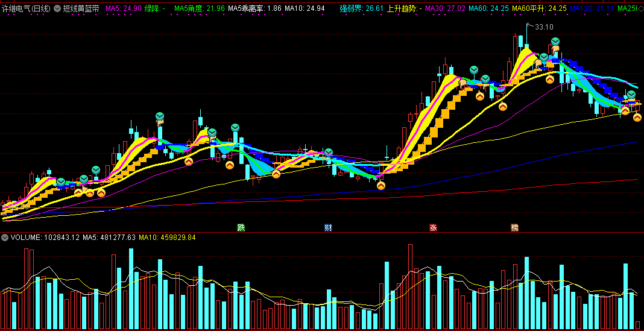Image resolution: width=644 pixels, height=331 pixels.
Task: Click the flag icon beside 33.10
Action: pyautogui.click(x=529, y=26)
